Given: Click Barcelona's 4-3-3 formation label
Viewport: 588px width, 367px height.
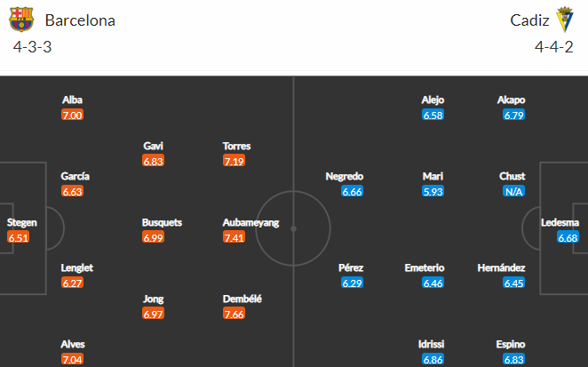Looking at the screenshot, I should [x=32, y=47].
